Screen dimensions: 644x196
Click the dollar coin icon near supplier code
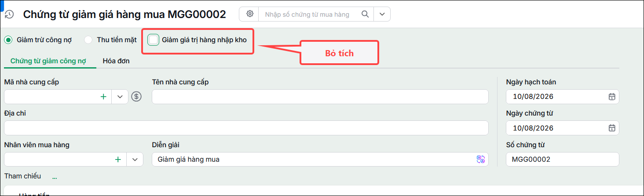coord(136,97)
